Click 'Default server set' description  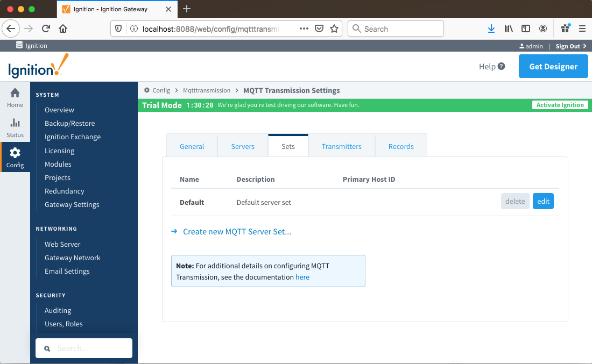tap(264, 203)
